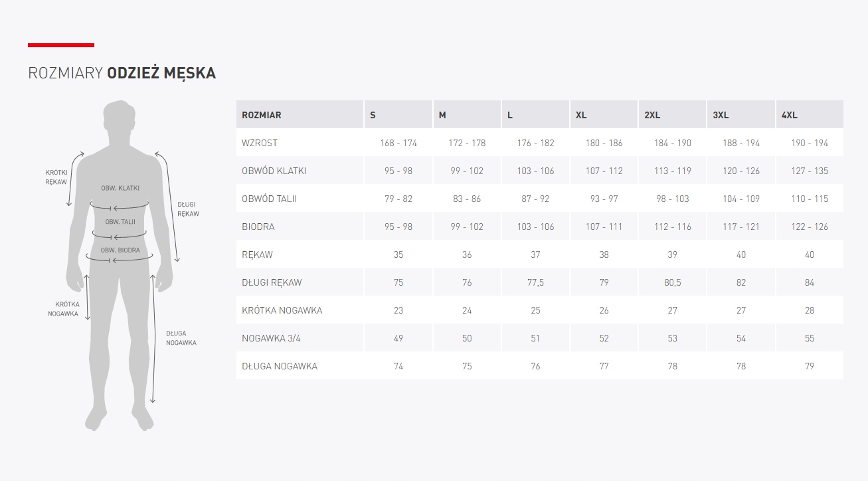Select the S size column header
This screenshot has height=481, width=868.
373,115
